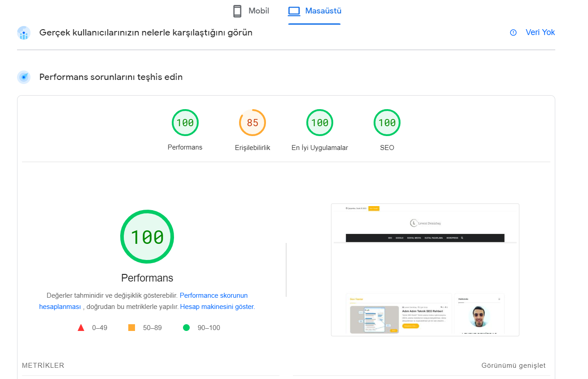
Task: Open the SEO 100 score gauge
Action: pyautogui.click(x=387, y=123)
